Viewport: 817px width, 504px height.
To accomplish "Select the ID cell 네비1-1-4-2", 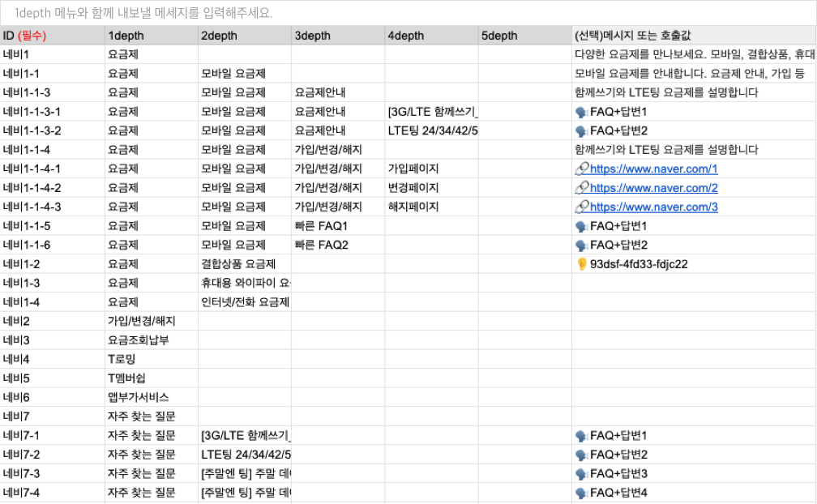I will coord(52,188).
